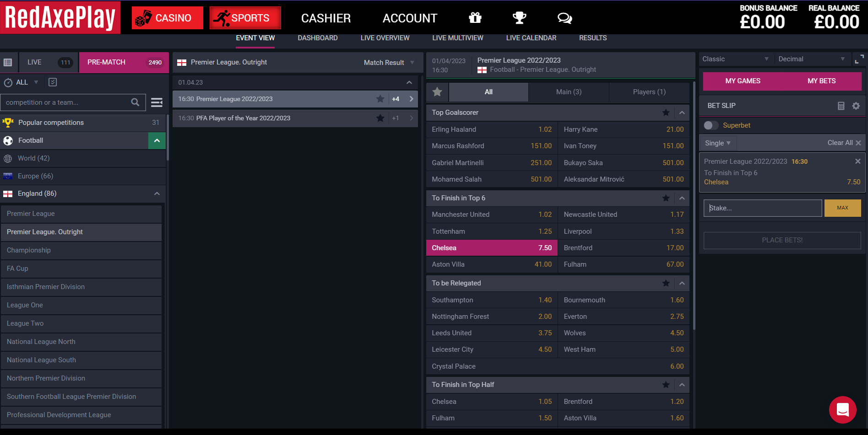Open the RESULTS tab
The height and width of the screenshot is (435, 868).
coord(593,38)
